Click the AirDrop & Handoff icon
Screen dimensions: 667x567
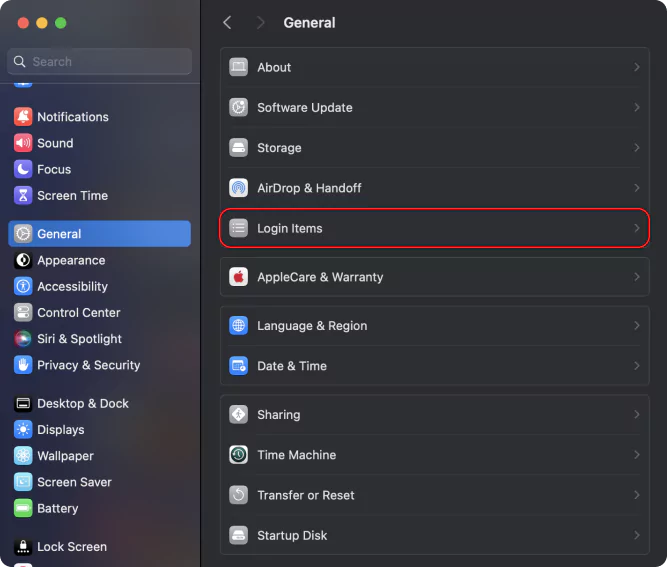(x=238, y=188)
